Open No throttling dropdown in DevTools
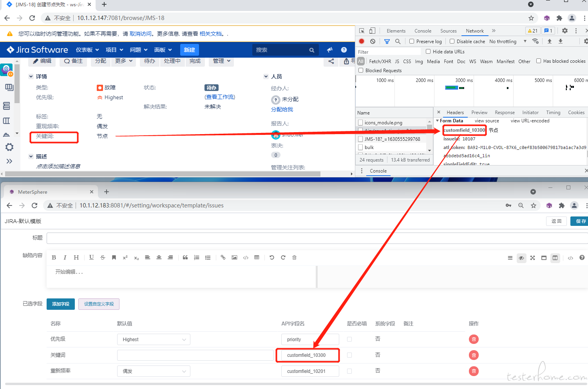The height and width of the screenshot is (389, 588). pyautogui.click(x=508, y=41)
